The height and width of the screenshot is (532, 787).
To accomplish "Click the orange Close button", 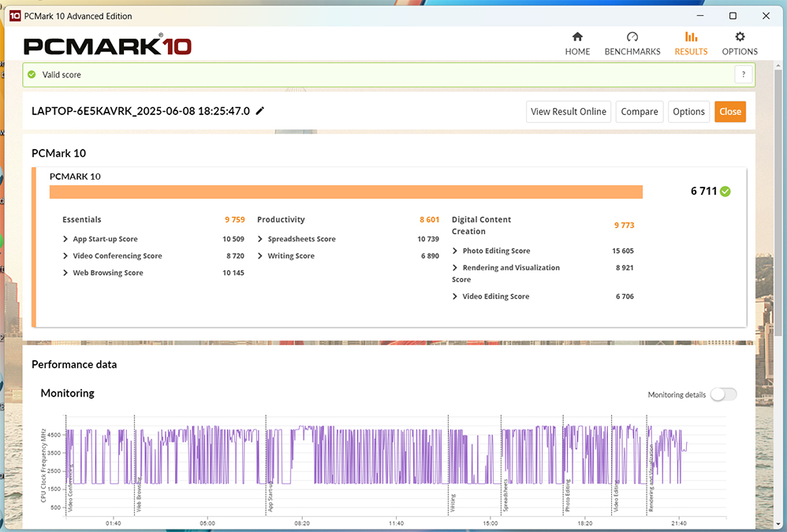I will coord(730,111).
